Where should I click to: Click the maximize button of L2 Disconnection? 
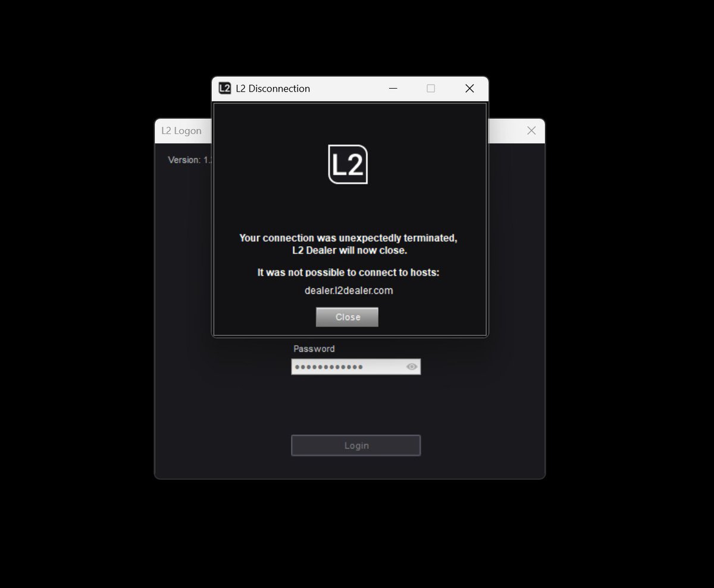pyautogui.click(x=431, y=89)
